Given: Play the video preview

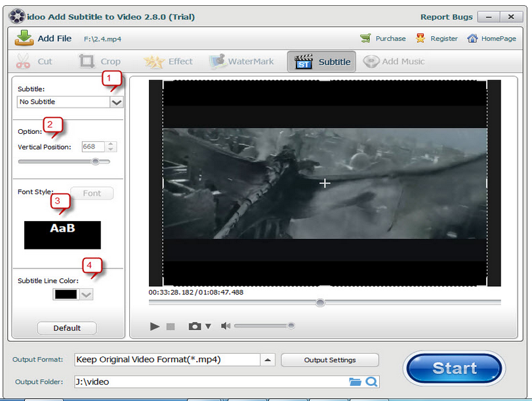Looking at the screenshot, I should pyautogui.click(x=155, y=326).
